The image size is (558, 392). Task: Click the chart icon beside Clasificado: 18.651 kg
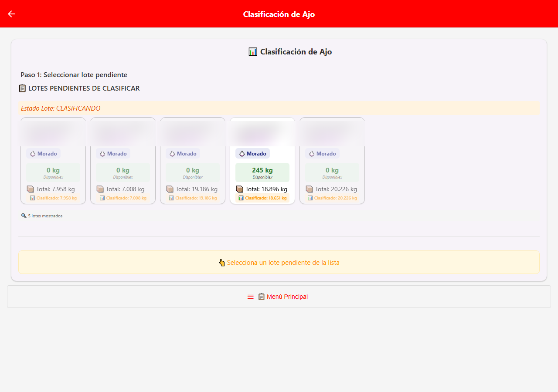coord(241,198)
